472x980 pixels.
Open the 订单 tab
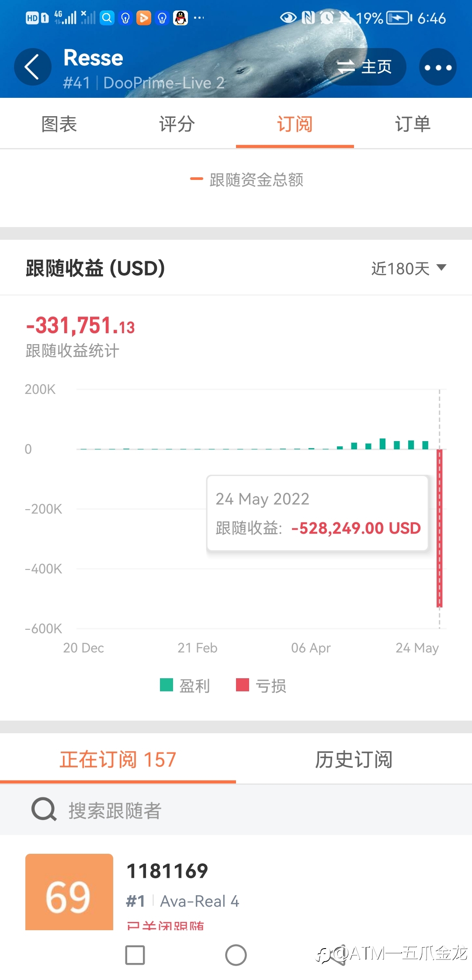point(413,124)
